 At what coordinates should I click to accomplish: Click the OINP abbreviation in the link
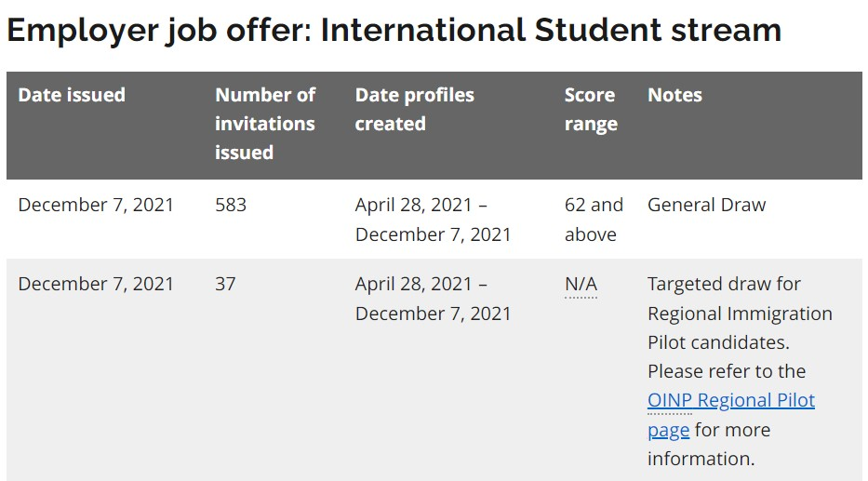(x=670, y=400)
